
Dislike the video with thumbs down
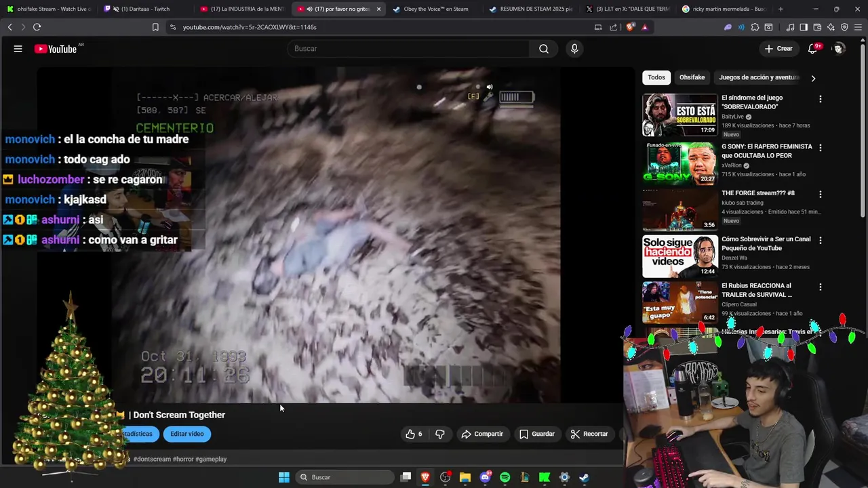(440, 434)
